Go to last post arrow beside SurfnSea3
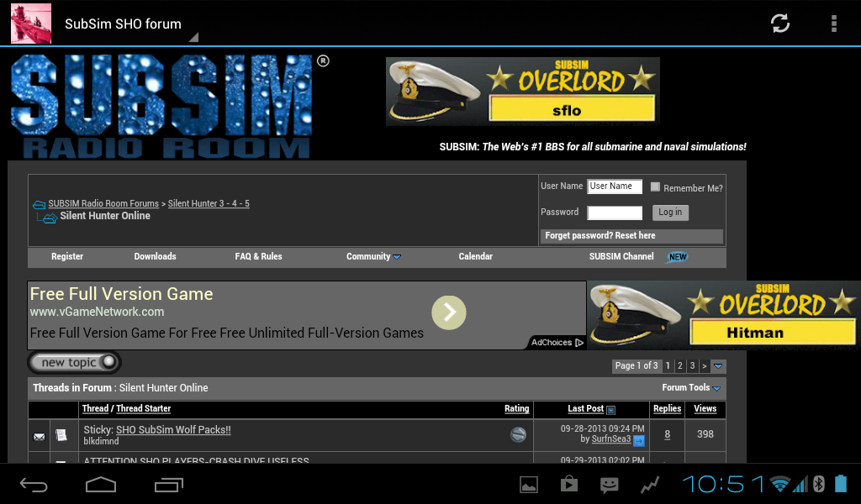 click(x=639, y=440)
